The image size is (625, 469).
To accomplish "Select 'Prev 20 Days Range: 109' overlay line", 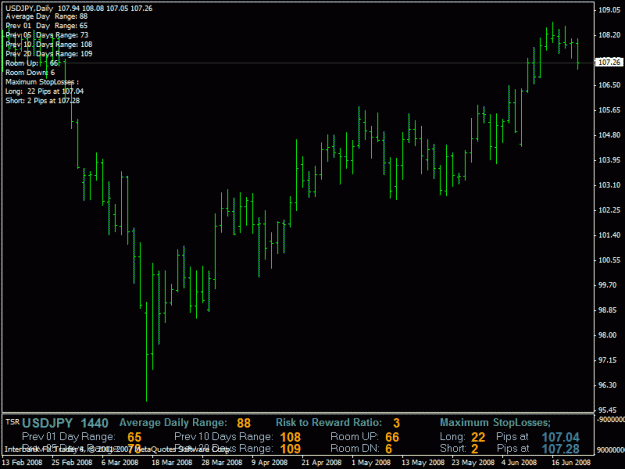I will [49, 53].
